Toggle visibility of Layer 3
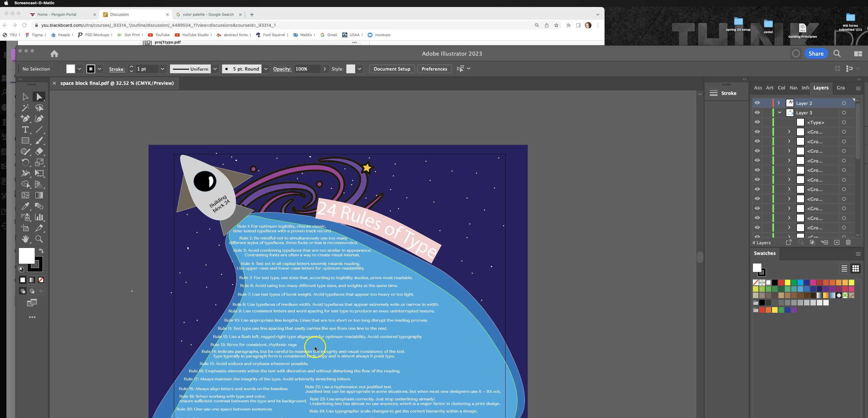 pyautogui.click(x=757, y=112)
